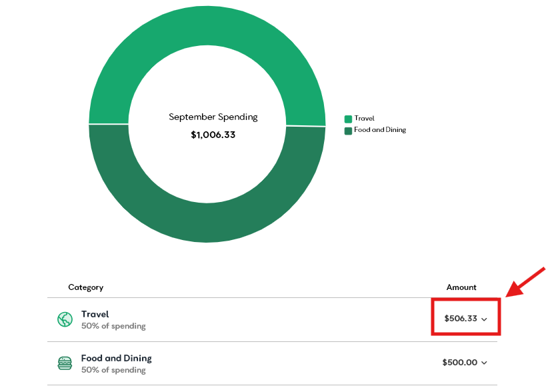Viewport: 546px width, 392px height.
Task: Click the Food and Dining burger icon
Action: [x=64, y=363]
